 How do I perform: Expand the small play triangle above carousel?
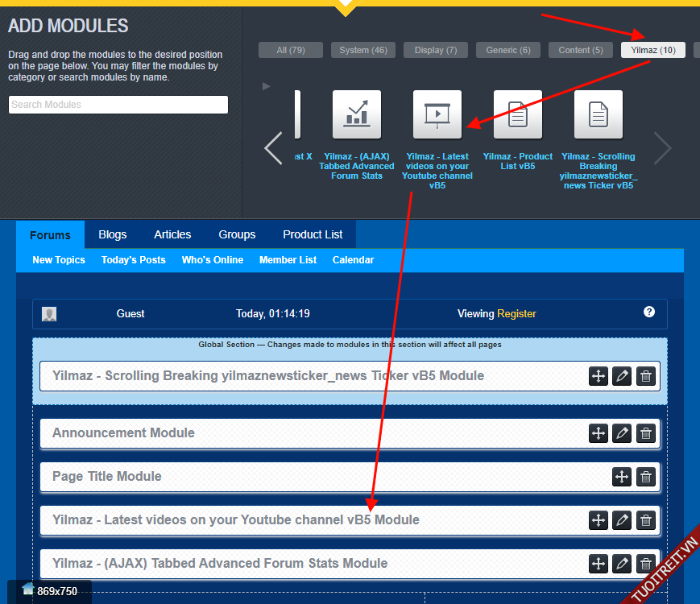[x=267, y=85]
